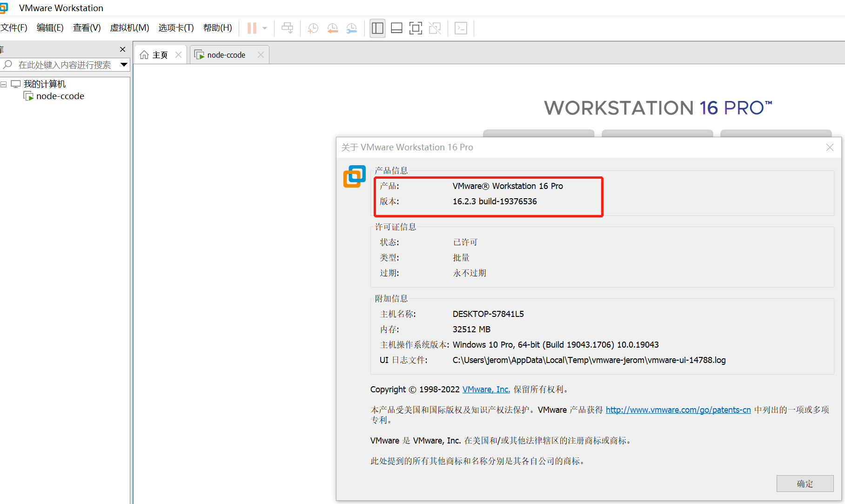
Task: Click the license type 批量 value
Action: click(461, 258)
